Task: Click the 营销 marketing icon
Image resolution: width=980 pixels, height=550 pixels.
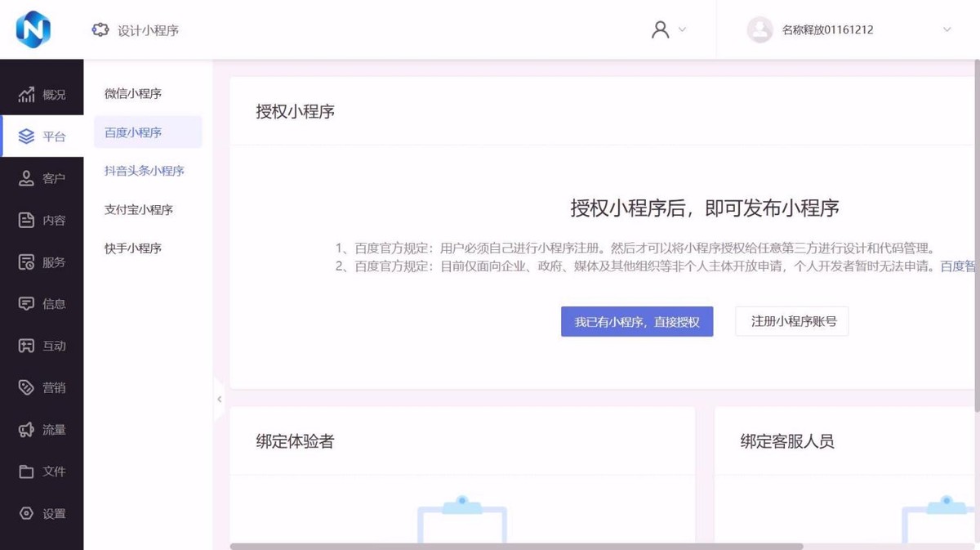Action: click(x=42, y=387)
